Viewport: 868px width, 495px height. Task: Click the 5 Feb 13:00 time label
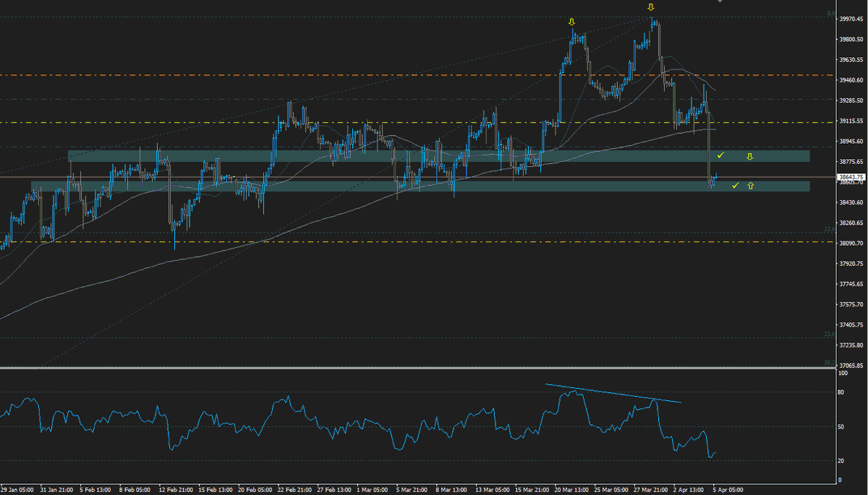coord(95,490)
